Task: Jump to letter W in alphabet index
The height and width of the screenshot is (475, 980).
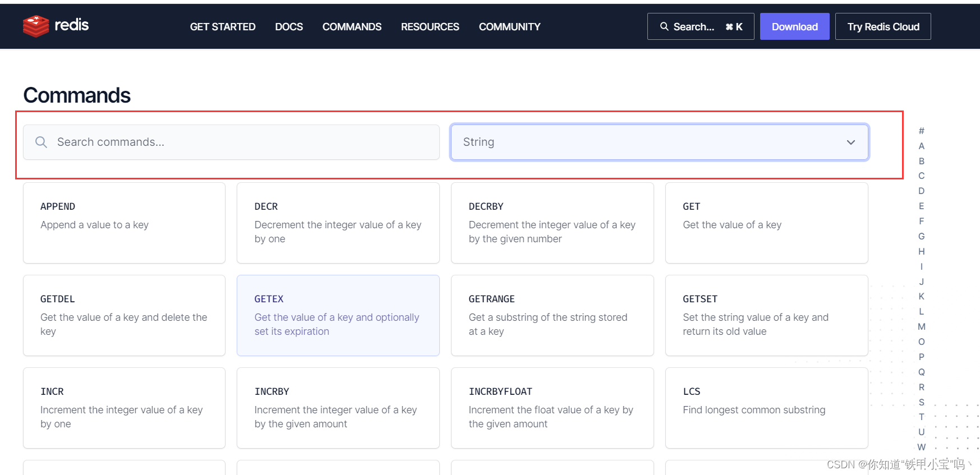Action: pos(921,447)
